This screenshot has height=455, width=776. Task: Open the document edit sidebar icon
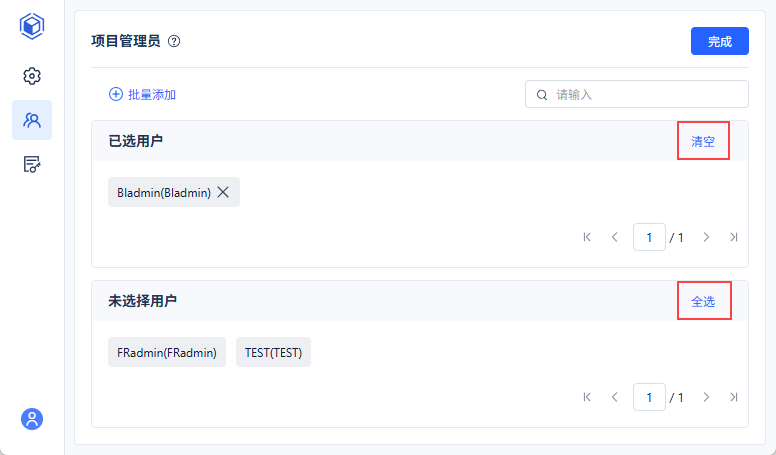pos(32,164)
